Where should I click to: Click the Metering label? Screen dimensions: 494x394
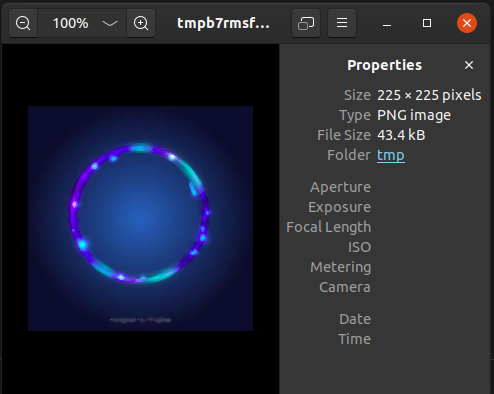[340, 267]
